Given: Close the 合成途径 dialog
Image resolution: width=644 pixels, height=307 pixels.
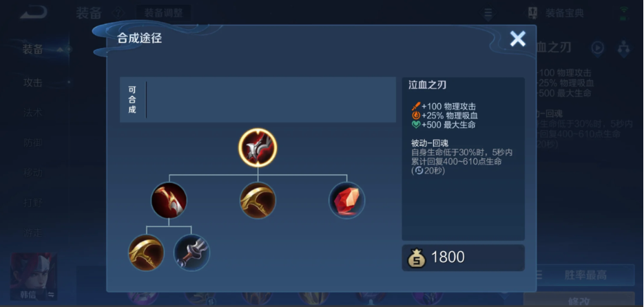Looking at the screenshot, I should pyautogui.click(x=517, y=39).
